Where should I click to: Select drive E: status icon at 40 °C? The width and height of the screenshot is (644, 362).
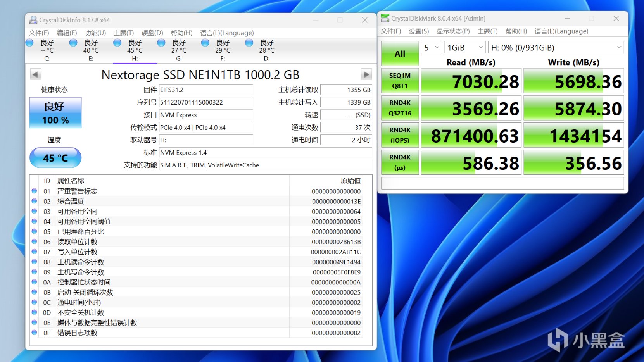pos(73,43)
